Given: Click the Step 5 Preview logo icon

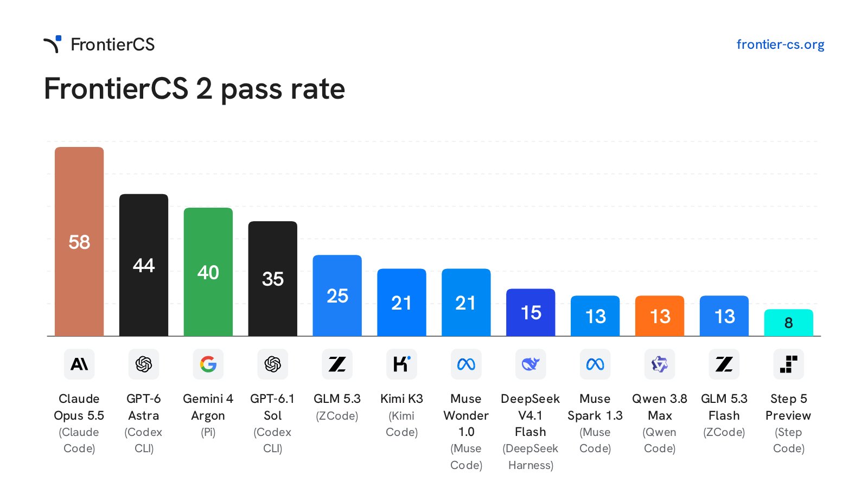Looking at the screenshot, I should (x=789, y=364).
